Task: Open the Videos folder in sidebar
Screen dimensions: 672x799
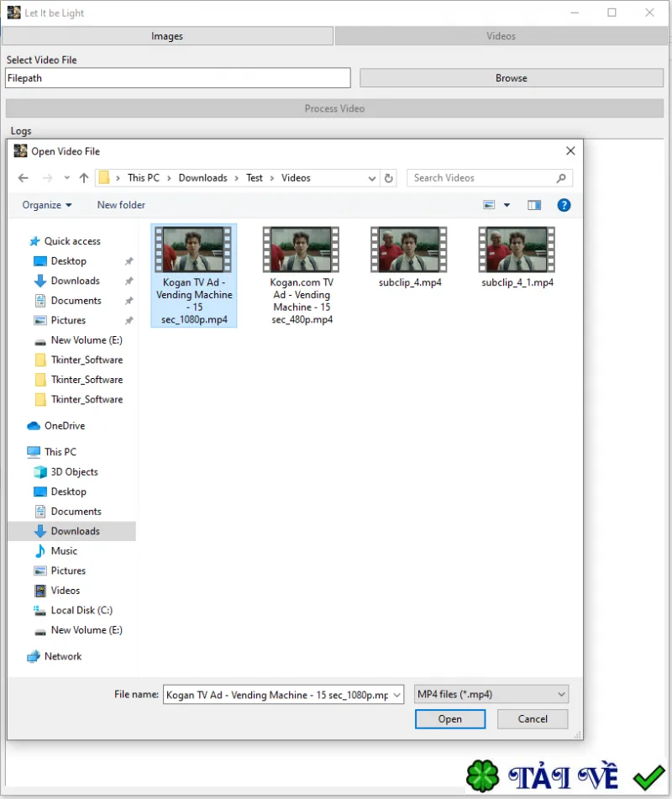Action: point(66,591)
